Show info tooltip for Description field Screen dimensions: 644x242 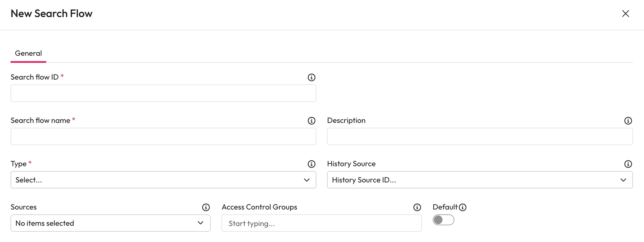[x=628, y=121]
